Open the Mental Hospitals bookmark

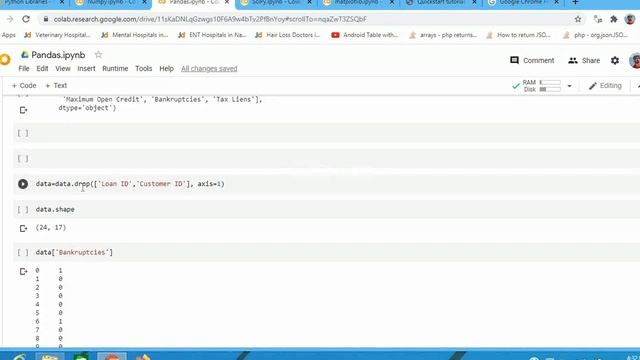pyautogui.click(x=135, y=35)
